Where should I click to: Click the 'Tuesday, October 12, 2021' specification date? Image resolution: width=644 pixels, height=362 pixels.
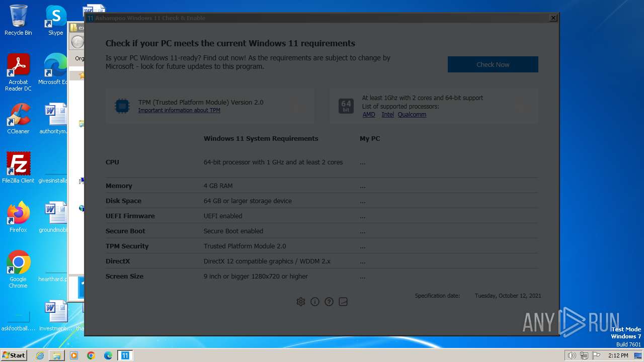point(508,296)
